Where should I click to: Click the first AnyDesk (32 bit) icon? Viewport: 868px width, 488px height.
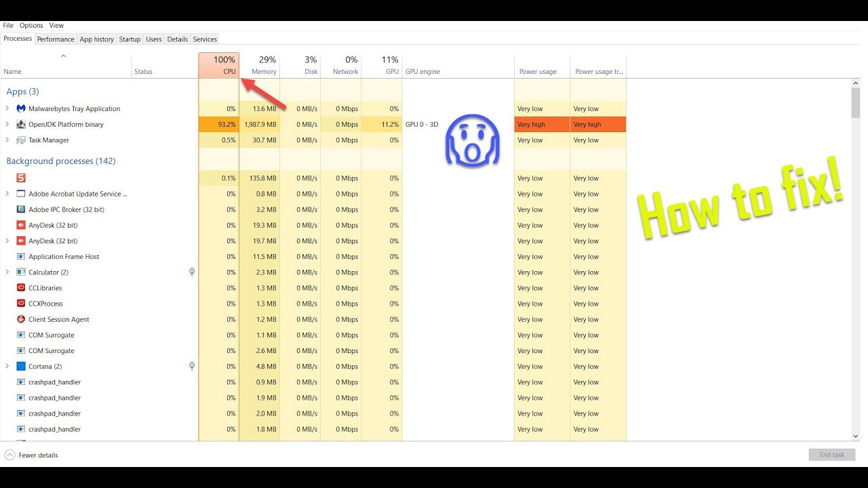coord(20,225)
